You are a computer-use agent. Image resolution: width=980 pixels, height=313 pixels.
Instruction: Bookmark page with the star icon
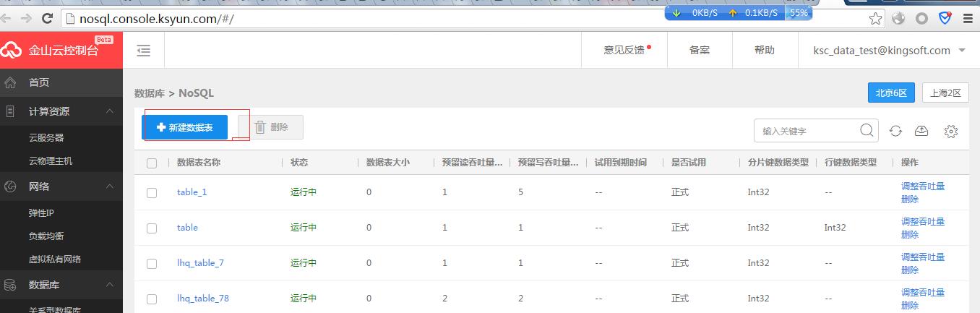(875, 19)
